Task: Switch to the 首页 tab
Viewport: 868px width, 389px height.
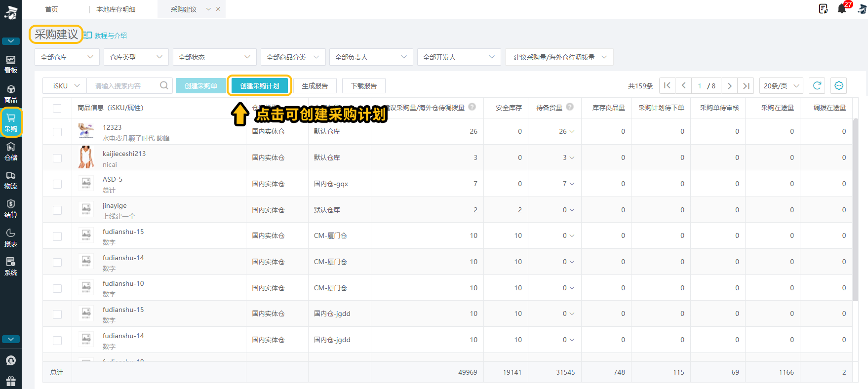Action: [x=52, y=9]
